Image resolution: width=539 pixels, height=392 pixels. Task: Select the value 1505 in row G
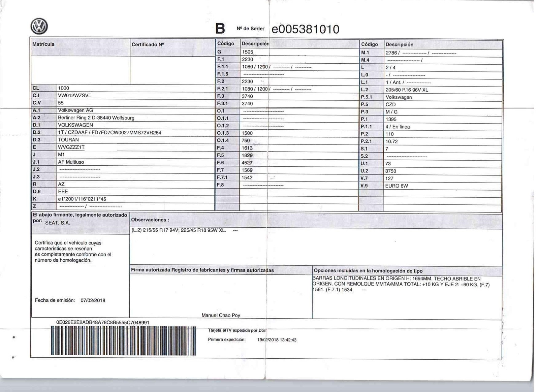[x=248, y=52]
